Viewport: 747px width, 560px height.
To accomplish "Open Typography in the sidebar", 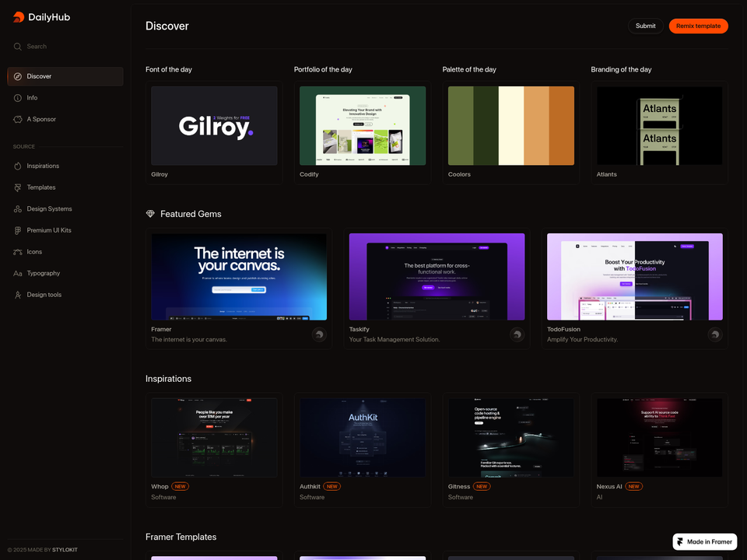I will [65, 273].
